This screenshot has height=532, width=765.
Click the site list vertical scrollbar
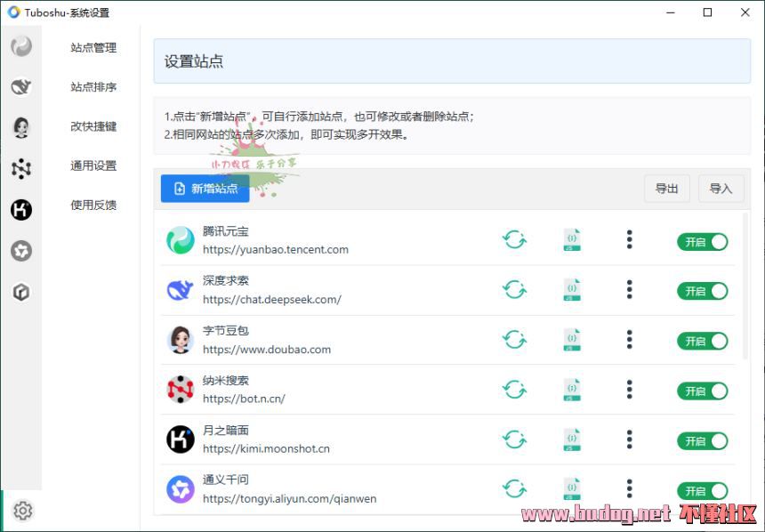click(745, 285)
